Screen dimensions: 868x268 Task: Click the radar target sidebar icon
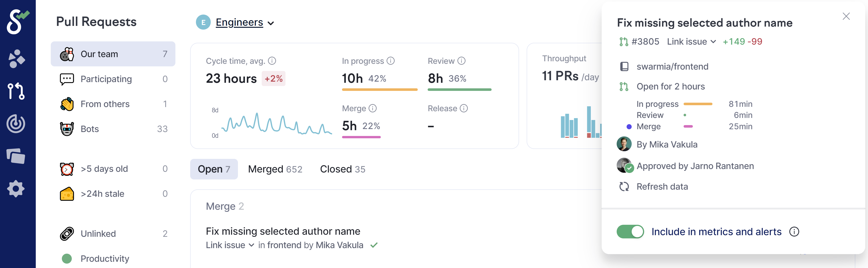(16, 123)
